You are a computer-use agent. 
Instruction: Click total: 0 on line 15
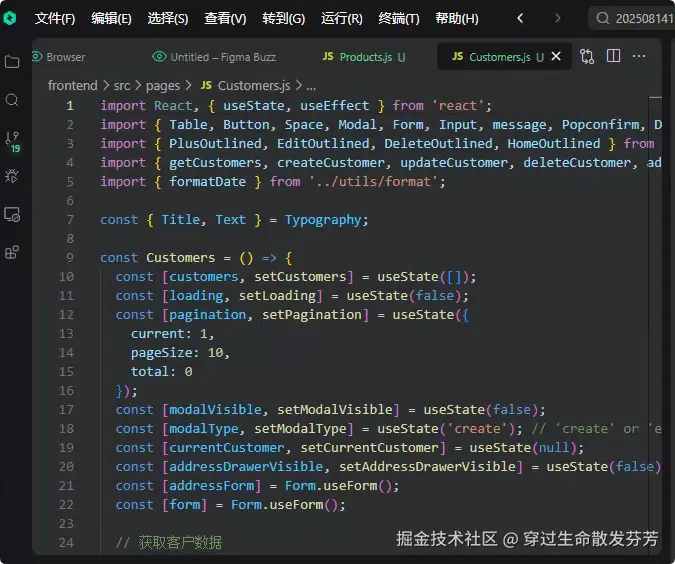[x=161, y=372]
